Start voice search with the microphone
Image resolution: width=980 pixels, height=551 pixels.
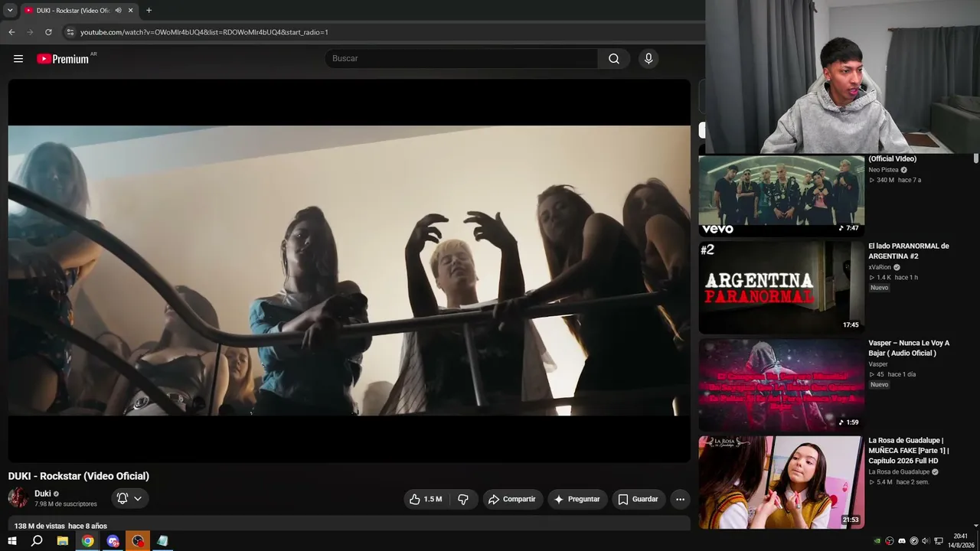click(x=648, y=59)
